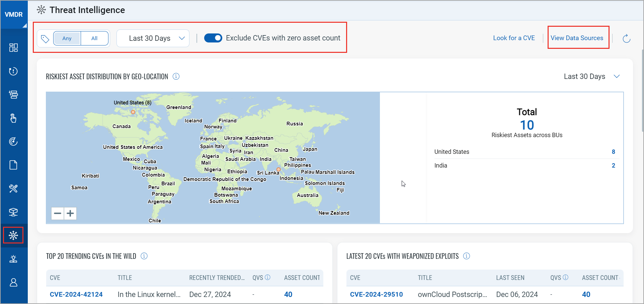Click info icon beside geo-location title

click(176, 77)
